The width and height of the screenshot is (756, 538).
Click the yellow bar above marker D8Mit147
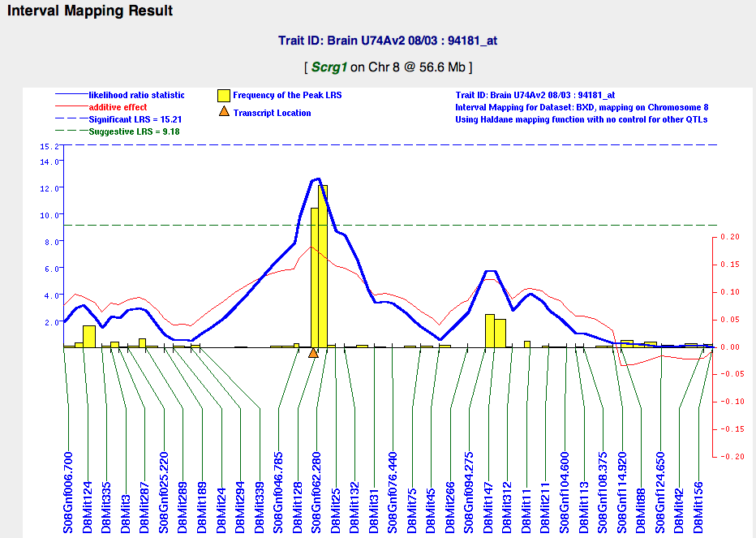pos(490,331)
